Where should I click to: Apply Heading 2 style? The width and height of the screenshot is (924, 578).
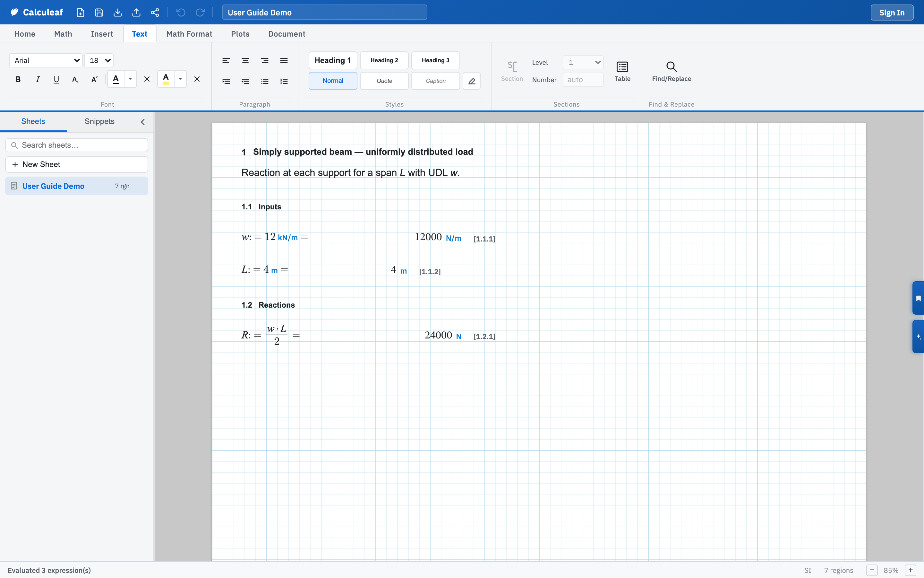pyautogui.click(x=384, y=60)
